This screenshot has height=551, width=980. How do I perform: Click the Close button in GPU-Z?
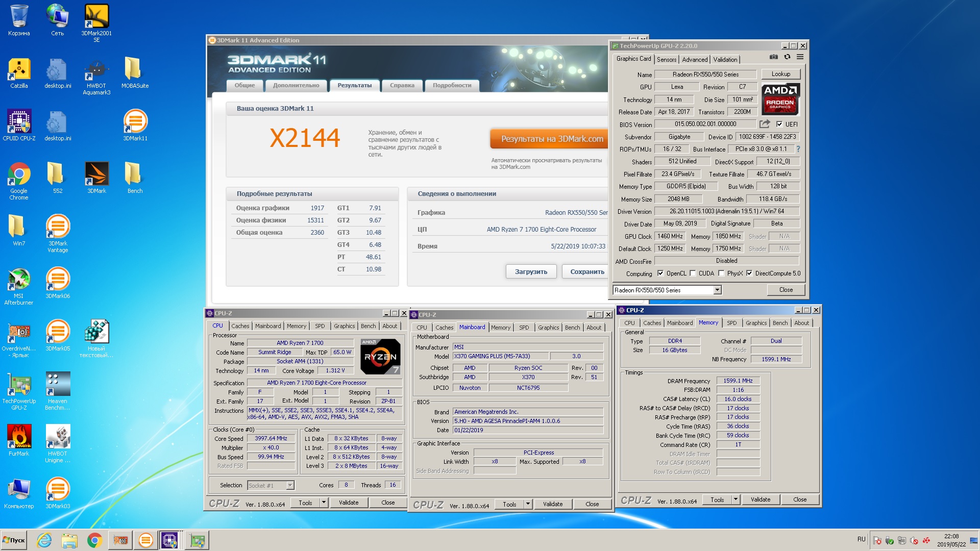click(786, 290)
